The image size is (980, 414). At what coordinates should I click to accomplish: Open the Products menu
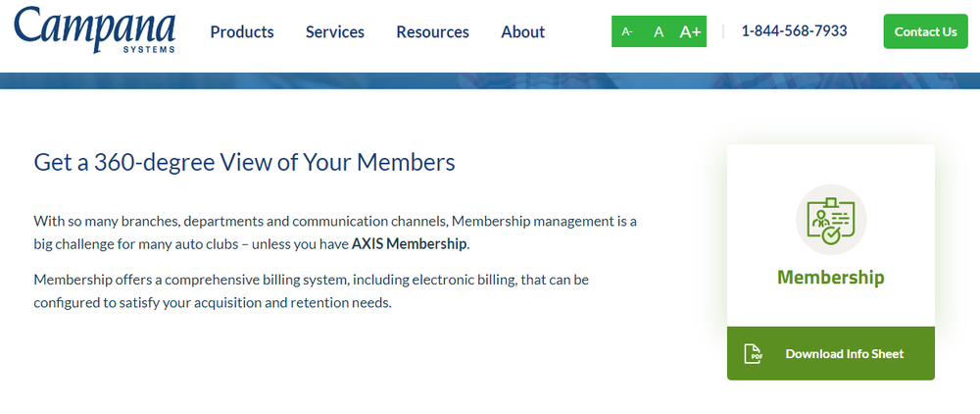[242, 32]
